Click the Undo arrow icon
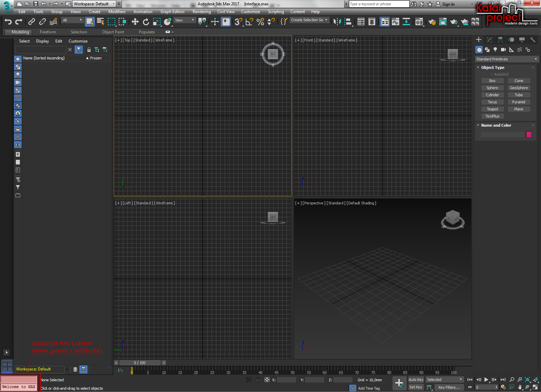Image resolution: width=541 pixels, height=392 pixels. 8,22
